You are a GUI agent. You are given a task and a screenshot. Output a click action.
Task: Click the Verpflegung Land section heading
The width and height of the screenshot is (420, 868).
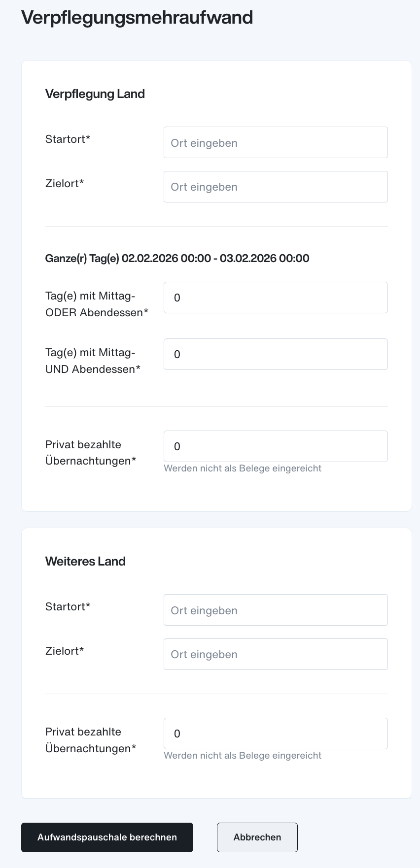tap(95, 94)
